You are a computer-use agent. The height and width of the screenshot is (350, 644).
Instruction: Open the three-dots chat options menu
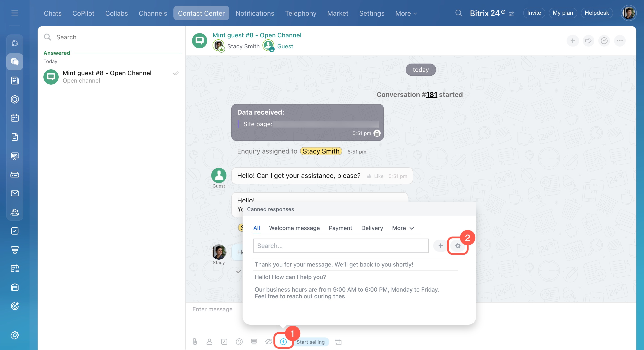[620, 41]
